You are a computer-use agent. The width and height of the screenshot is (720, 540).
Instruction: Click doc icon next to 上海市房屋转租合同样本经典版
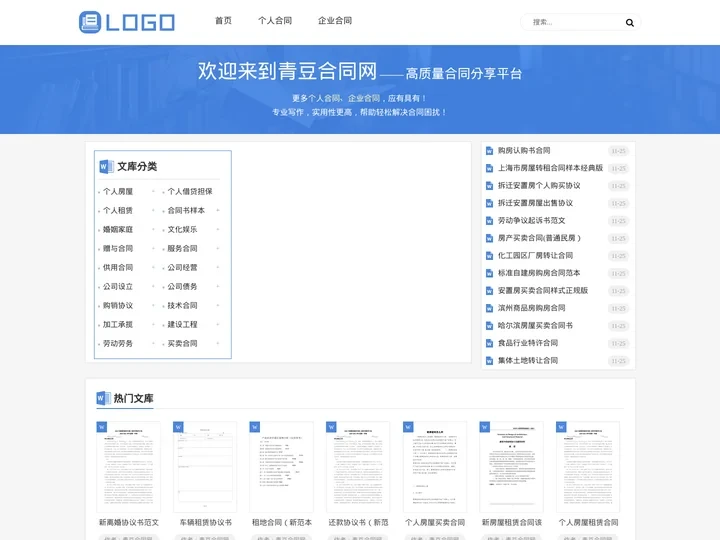[489, 169]
